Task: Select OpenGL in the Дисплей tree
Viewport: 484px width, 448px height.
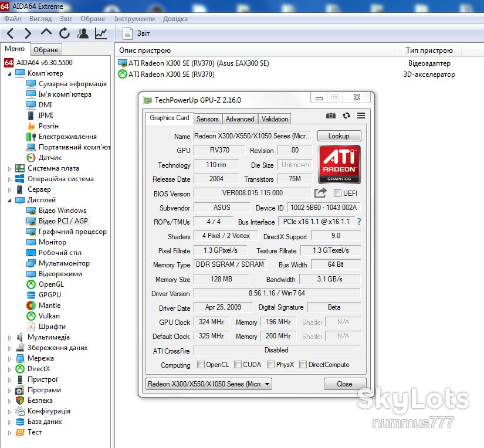Action: [x=45, y=284]
